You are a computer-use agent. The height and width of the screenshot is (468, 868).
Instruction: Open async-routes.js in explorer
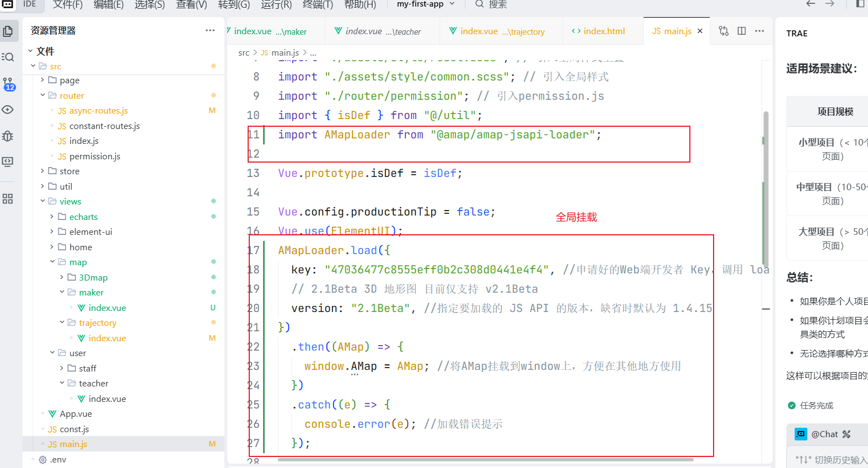point(99,110)
